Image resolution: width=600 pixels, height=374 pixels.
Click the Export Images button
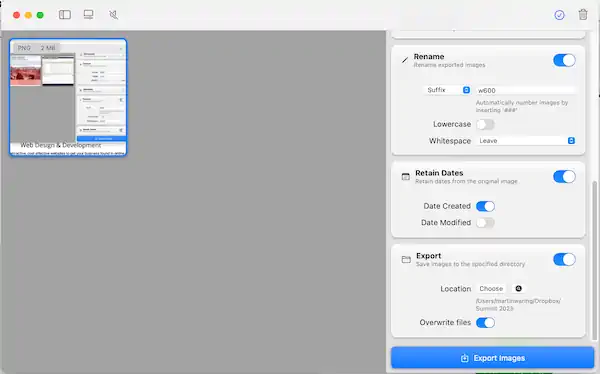point(492,358)
